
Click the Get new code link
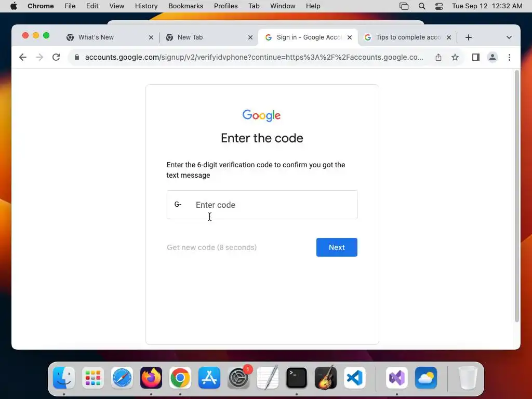(x=212, y=247)
